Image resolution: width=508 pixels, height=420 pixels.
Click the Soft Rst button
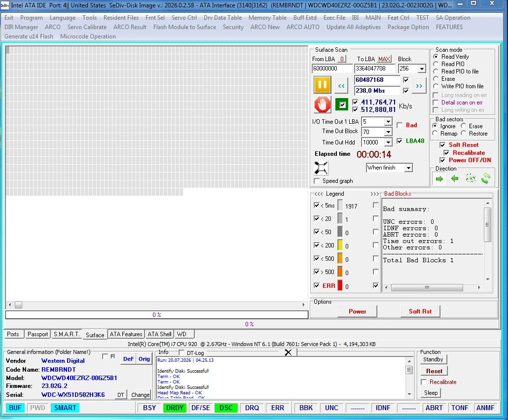[420, 312]
